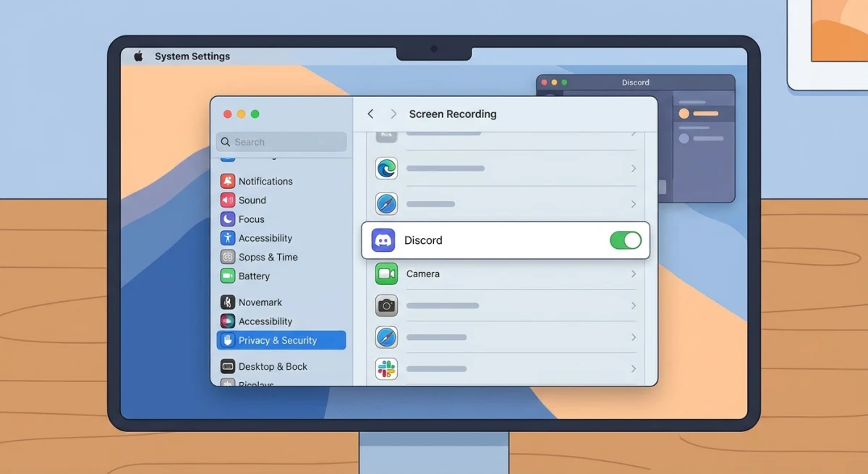This screenshot has width=868, height=474.
Task: Click the Safari icon just above Discord row
Action: (386, 203)
